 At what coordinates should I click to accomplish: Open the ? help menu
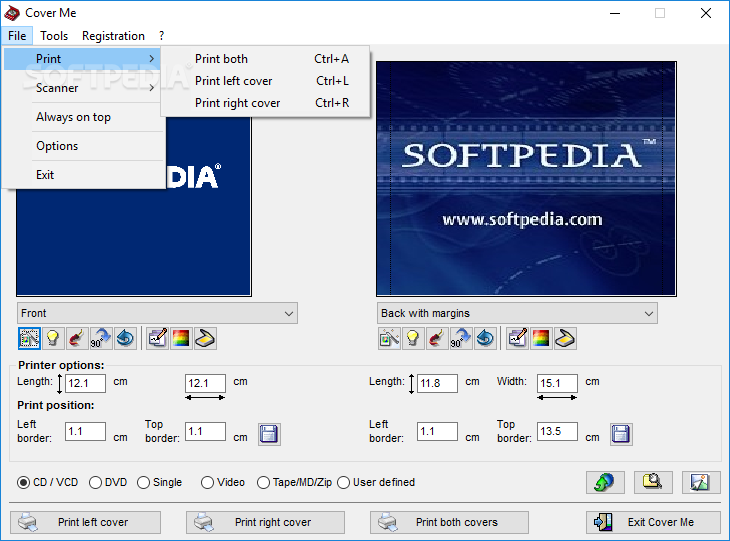(161, 36)
